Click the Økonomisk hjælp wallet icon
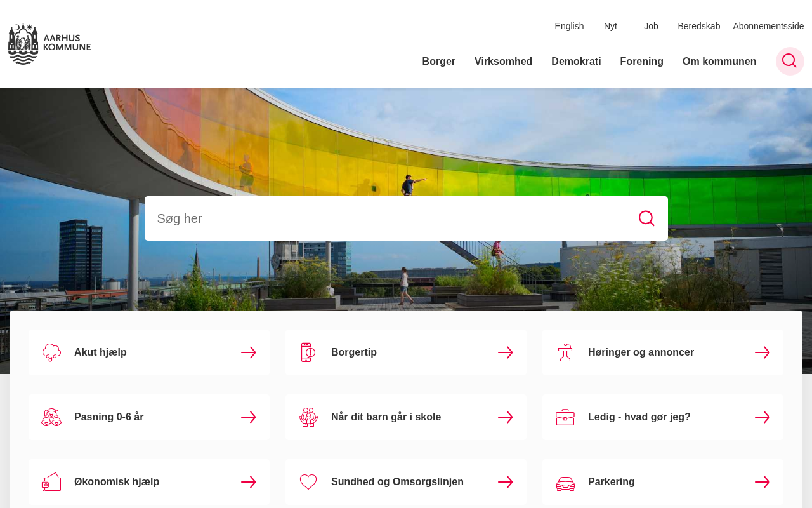The image size is (812, 508). 51,482
